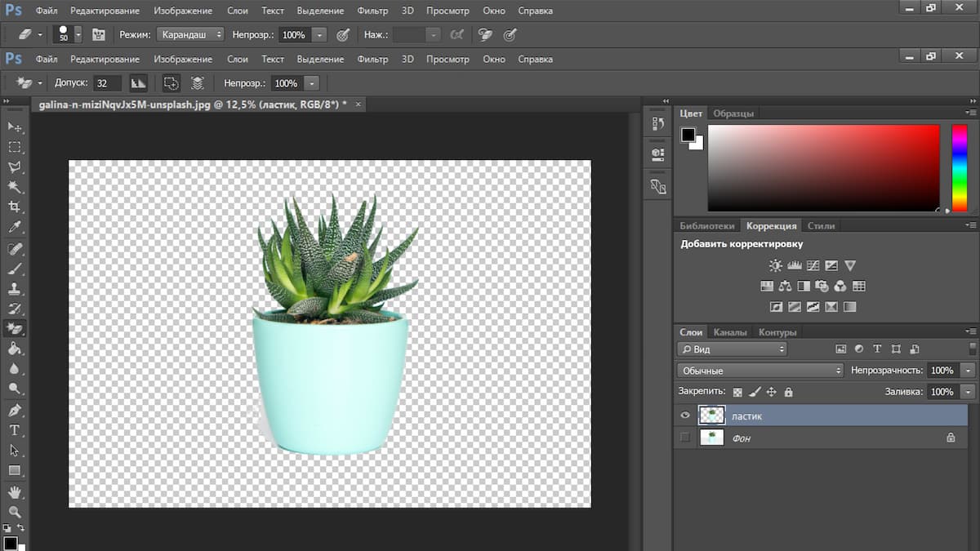Open the "Режим" dropdown set to Карандаш
The image size is (980, 551).
(191, 35)
